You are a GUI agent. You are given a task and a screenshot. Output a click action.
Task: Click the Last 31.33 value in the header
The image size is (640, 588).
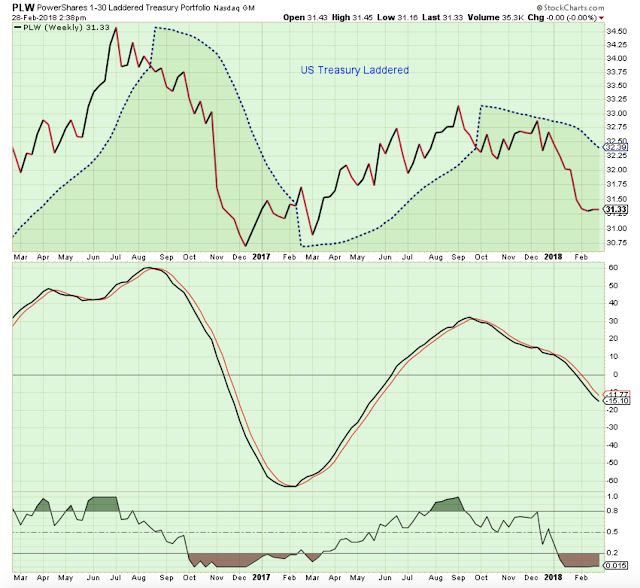(442, 18)
